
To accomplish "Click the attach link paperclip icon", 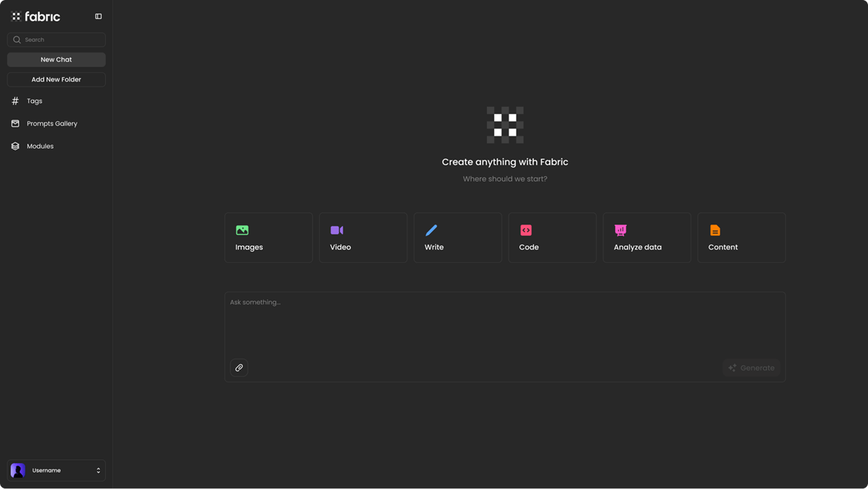I will [239, 368].
